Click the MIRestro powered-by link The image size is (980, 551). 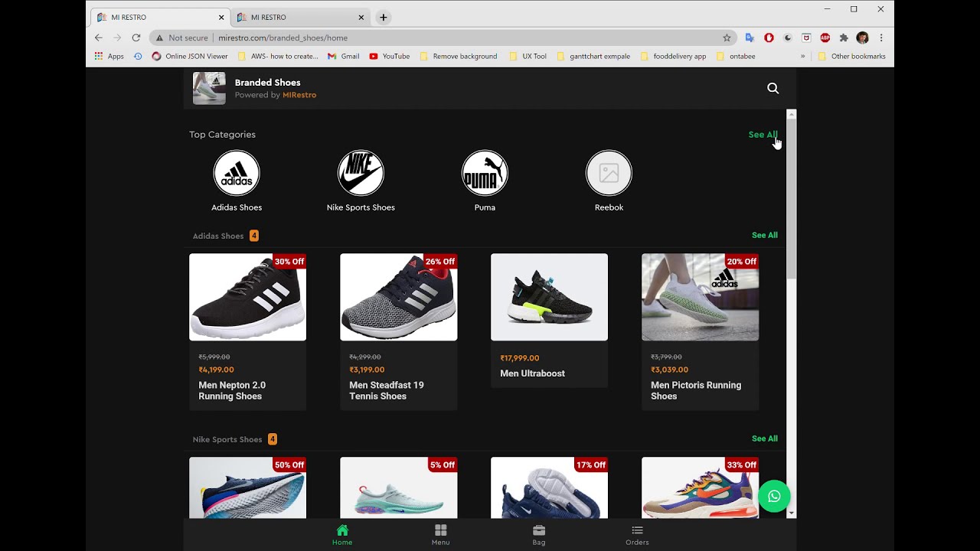[299, 95]
